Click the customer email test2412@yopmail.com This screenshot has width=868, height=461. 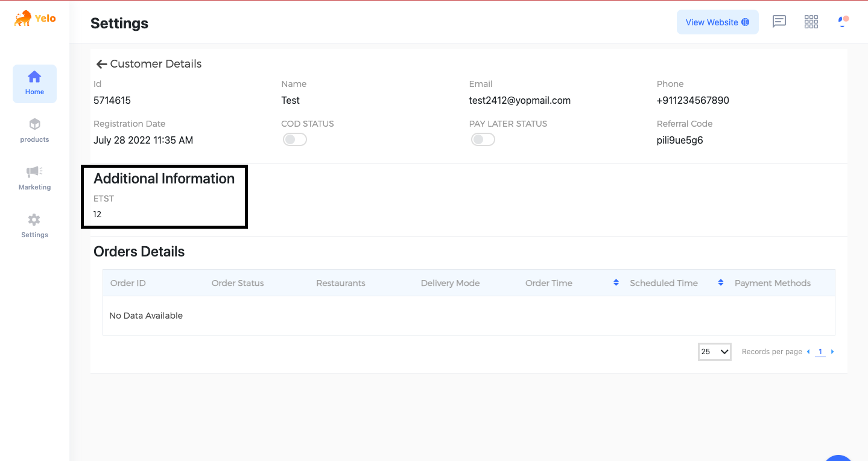click(520, 100)
